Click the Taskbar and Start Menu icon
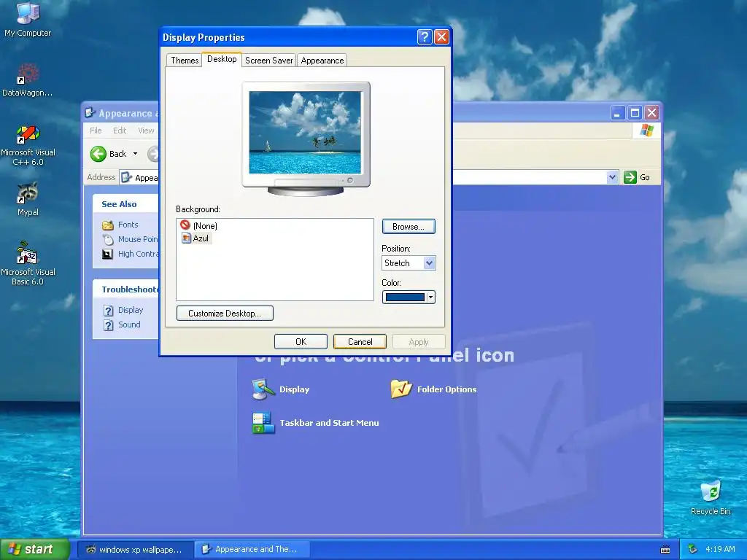The width and height of the screenshot is (747, 560). (263, 423)
